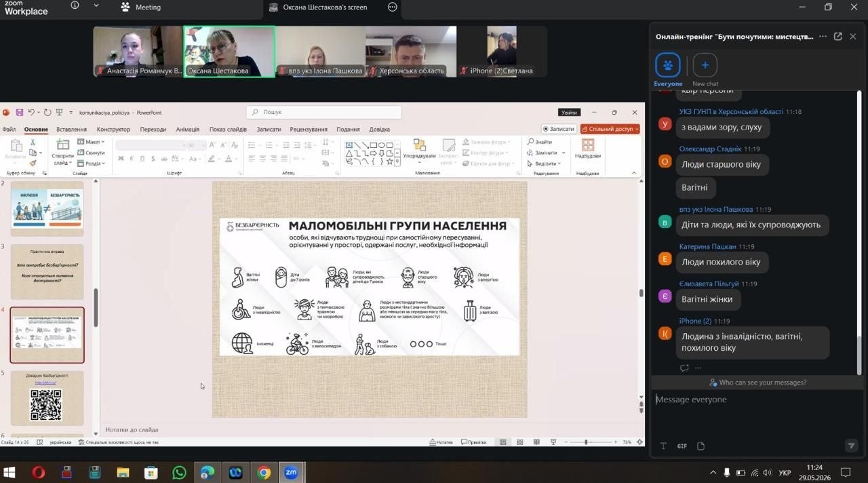Click the Спільний доступ share button

tap(610, 129)
